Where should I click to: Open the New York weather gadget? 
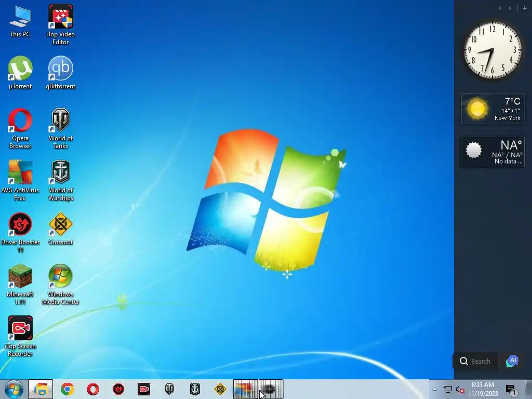493,109
